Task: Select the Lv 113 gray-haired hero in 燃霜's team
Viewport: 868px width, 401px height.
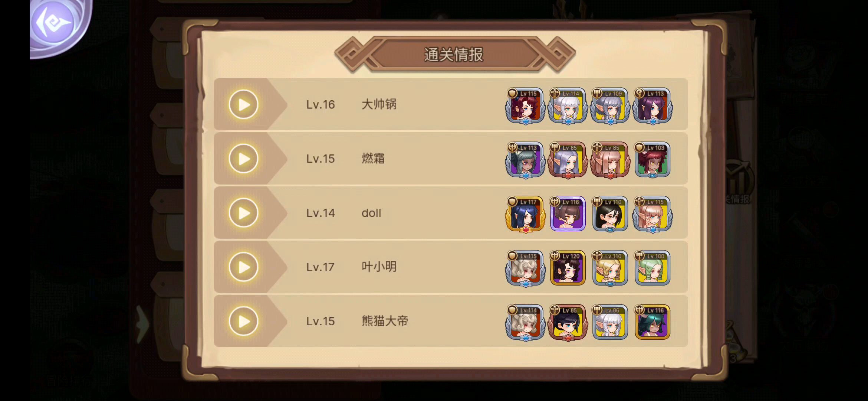Action: 525,160
